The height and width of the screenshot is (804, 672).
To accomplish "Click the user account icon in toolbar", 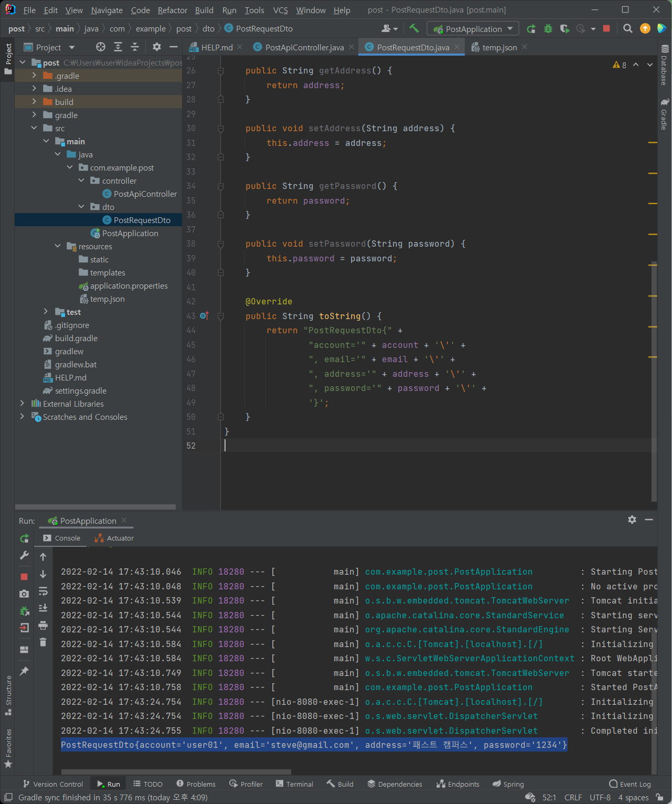I will click(x=390, y=28).
